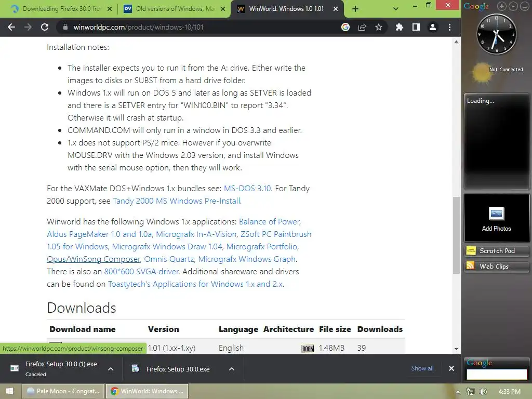Click the Google icon in address bar
The width and height of the screenshot is (532, 399).
click(x=345, y=27)
